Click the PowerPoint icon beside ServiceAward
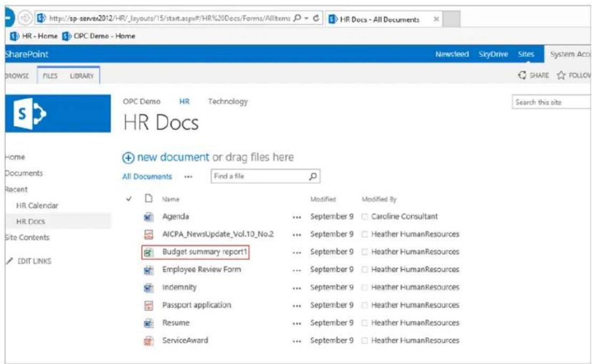The height and width of the screenshot is (364, 592). (x=149, y=341)
